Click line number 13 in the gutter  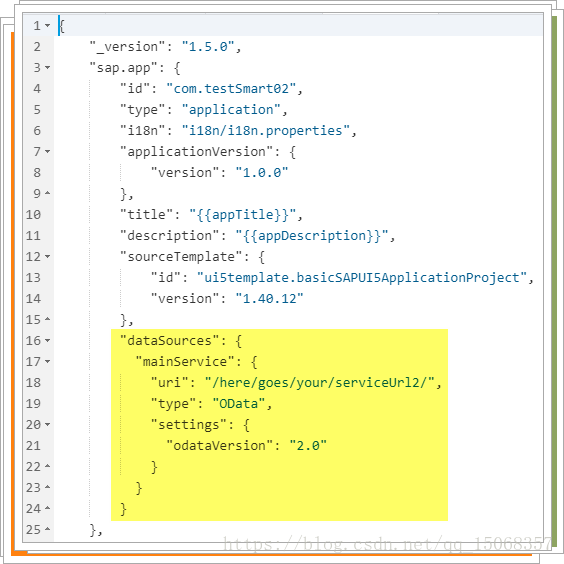click(x=33, y=278)
